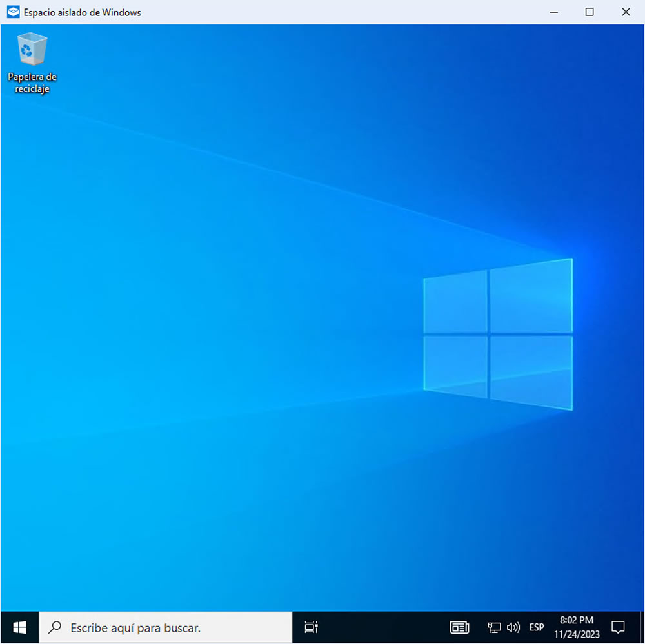Image resolution: width=645 pixels, height=644 pixels.
Task: Click the Windows Sandbox title bar icon
Action: tap(13, 12)
